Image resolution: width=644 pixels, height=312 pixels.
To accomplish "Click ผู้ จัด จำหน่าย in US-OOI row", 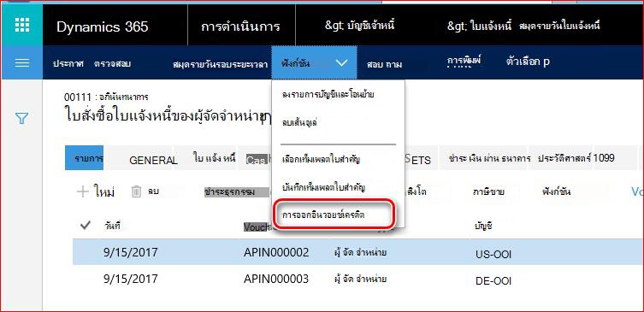I will (x=360, y=252).
